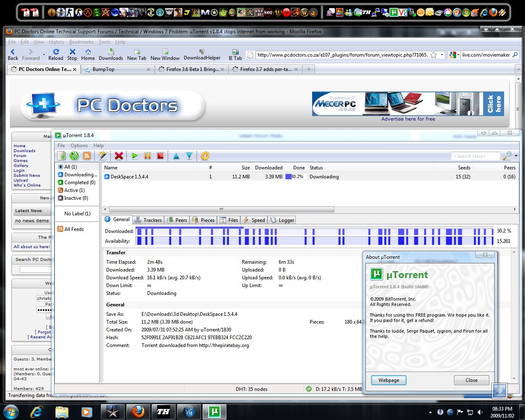Click the torrent list horizontal scrollbar
525x420 pixels.
click(221, 209)
